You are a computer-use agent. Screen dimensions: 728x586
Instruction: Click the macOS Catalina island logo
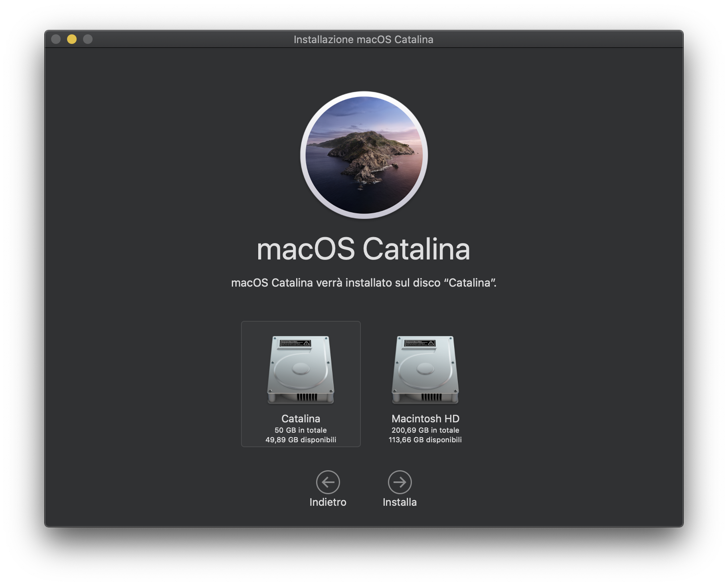[x=364, y=155]
